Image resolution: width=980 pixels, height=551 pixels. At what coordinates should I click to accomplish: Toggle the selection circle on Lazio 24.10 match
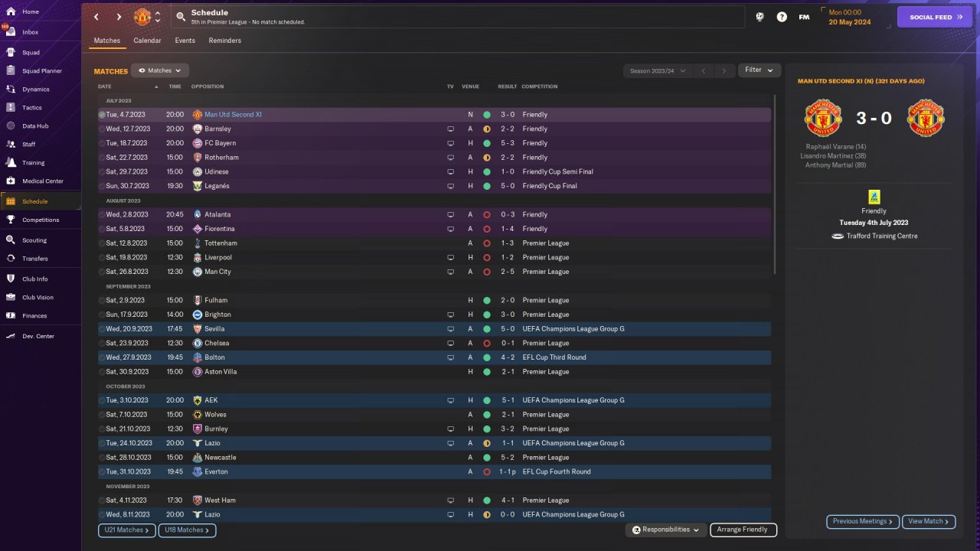[102, 443]
